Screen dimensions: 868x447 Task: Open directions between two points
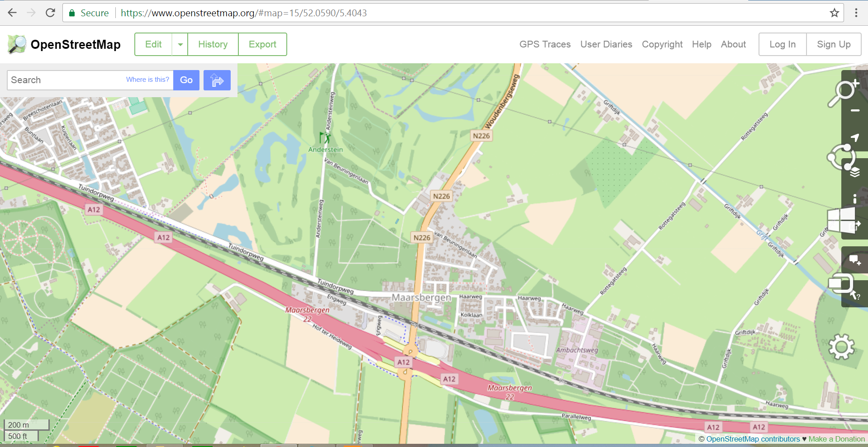217,80
